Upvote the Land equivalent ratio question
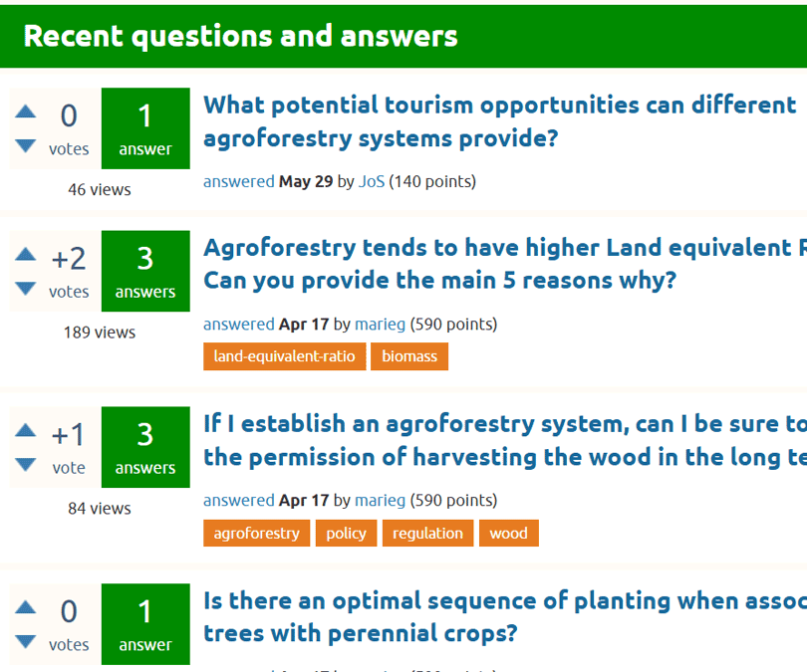This screenshot has height=672, width=807. coord(26,255)
